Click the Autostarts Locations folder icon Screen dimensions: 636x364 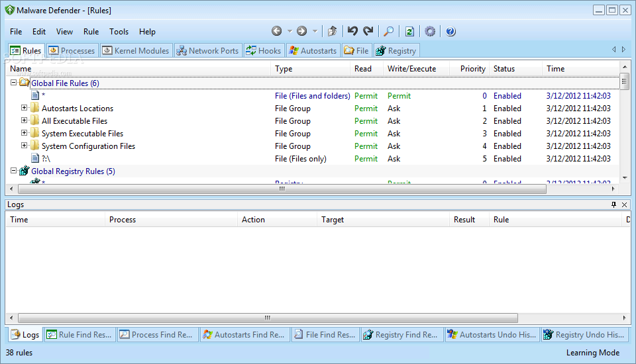[x=35, y=108]
